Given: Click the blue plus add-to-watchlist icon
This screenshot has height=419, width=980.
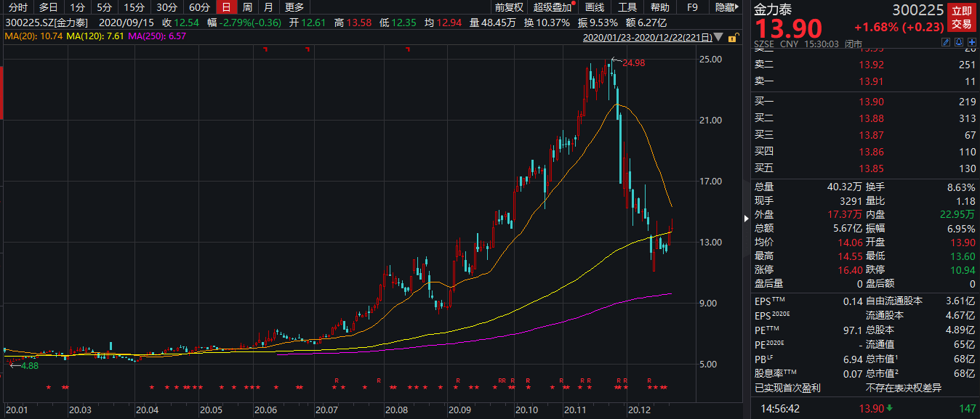Looking at the screenshot, I should pyautogui.click(x=972, y=42).
